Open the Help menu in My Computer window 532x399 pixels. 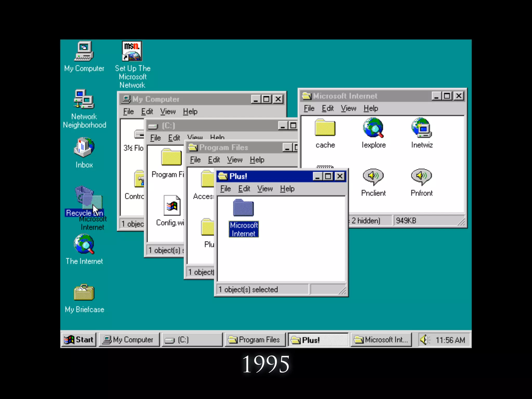[190, 111]
